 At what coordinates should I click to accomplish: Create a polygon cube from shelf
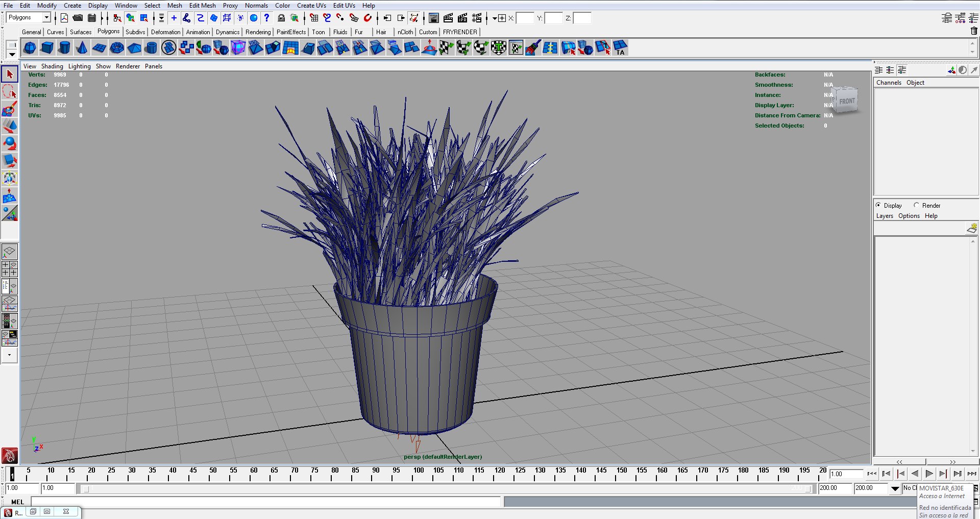pos(47,48)
